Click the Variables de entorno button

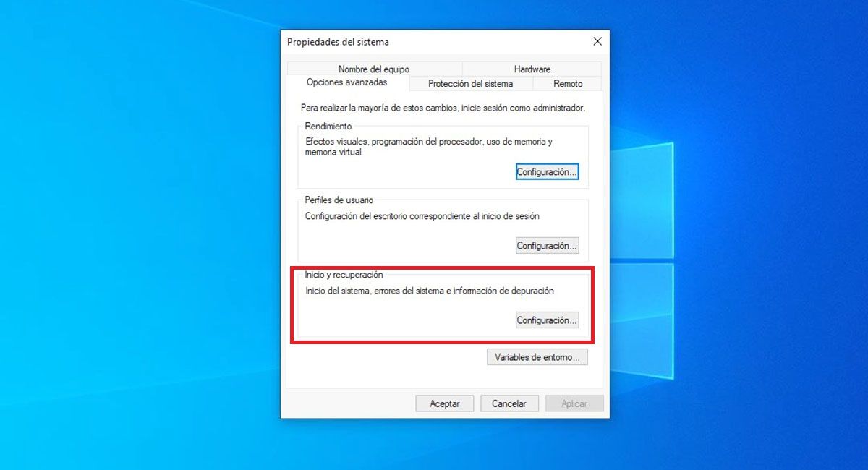[x=537, y=357]
